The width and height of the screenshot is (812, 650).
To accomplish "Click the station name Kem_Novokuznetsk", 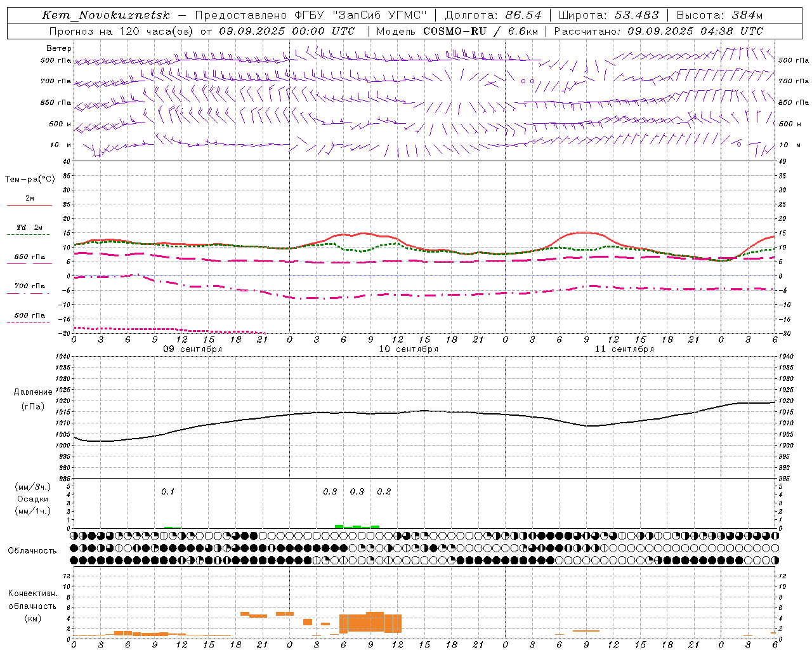I will 105,15.
